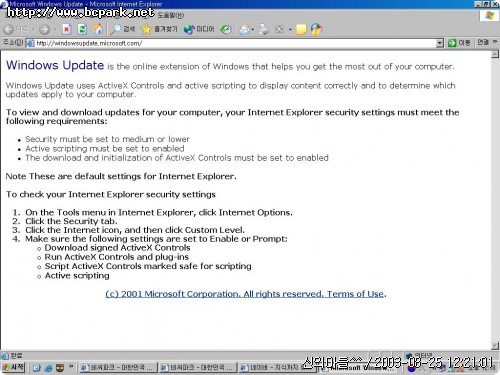
Task: Refresh the page with the green arrows icon
Action: [x=82, y=29]
